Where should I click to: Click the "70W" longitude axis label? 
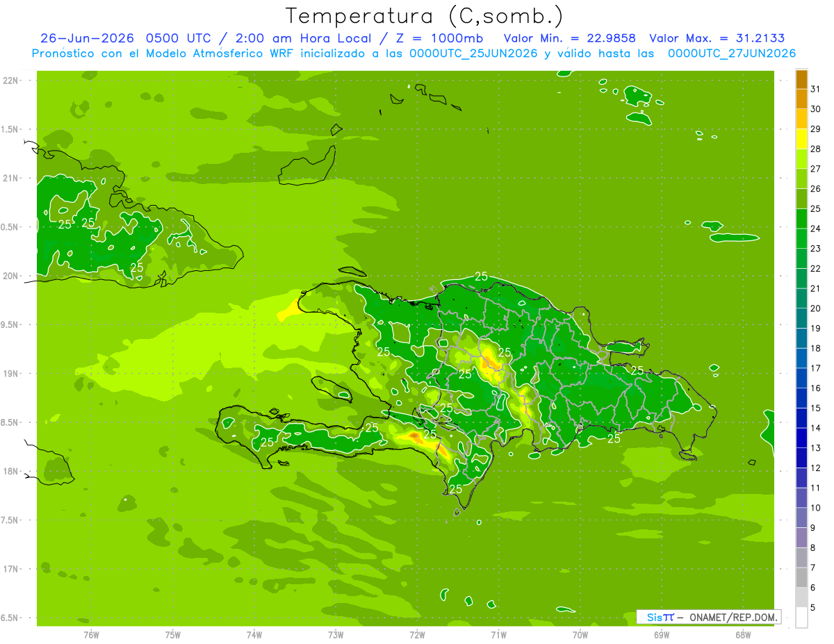click(x=580, y=634)
